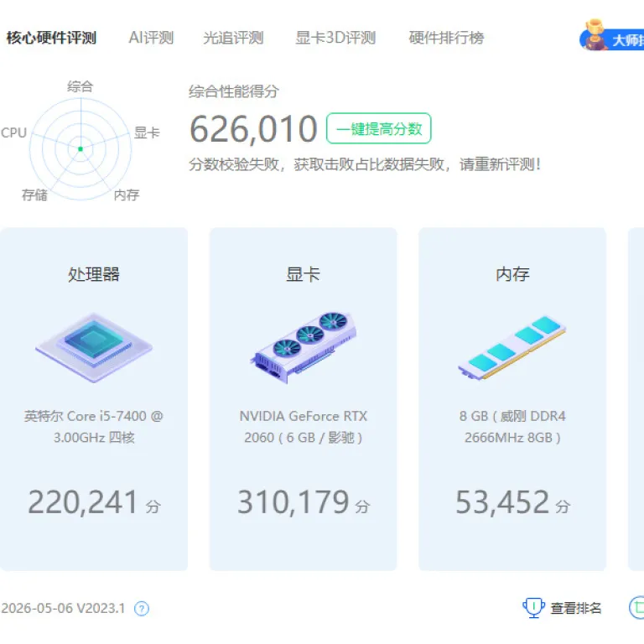Viewport: 644px width, 644px height.
Task: Click the trophy 大师 badge icon
Action: (594, 35)
